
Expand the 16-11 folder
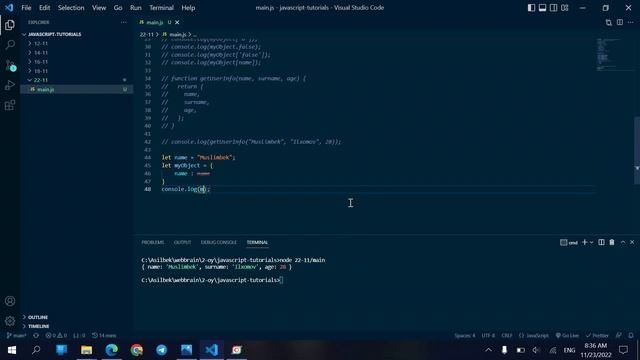(x=77, y=62)
